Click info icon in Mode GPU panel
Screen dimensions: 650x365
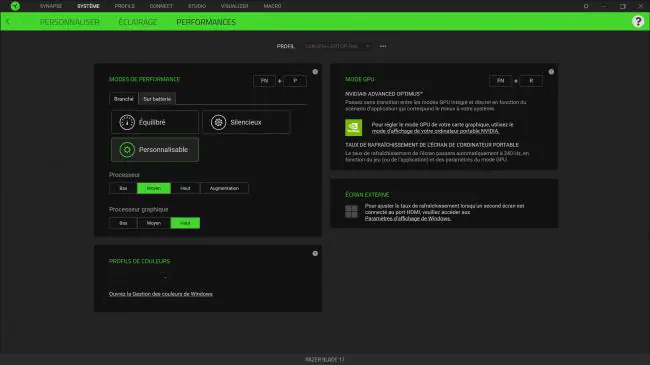click(x=551, y=72)
